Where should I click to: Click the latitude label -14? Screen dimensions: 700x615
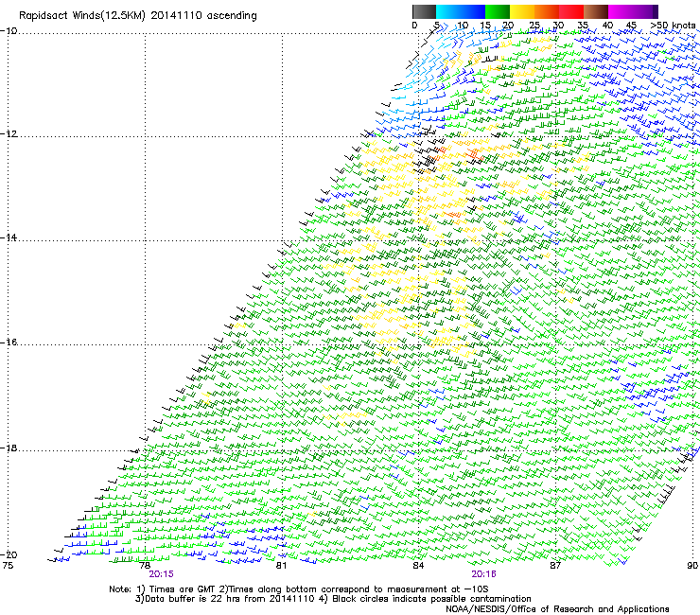coord(9,237)
